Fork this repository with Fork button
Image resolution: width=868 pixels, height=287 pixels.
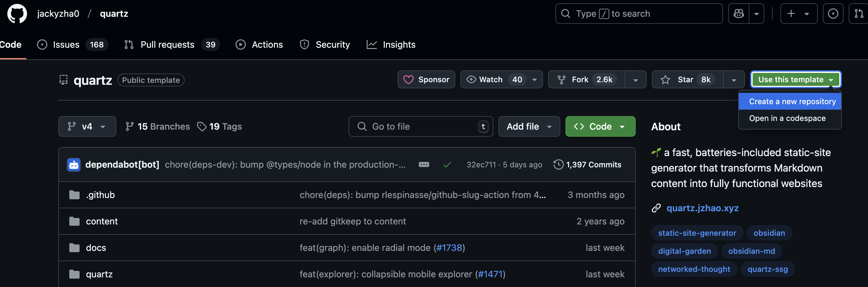coord(587,80)
